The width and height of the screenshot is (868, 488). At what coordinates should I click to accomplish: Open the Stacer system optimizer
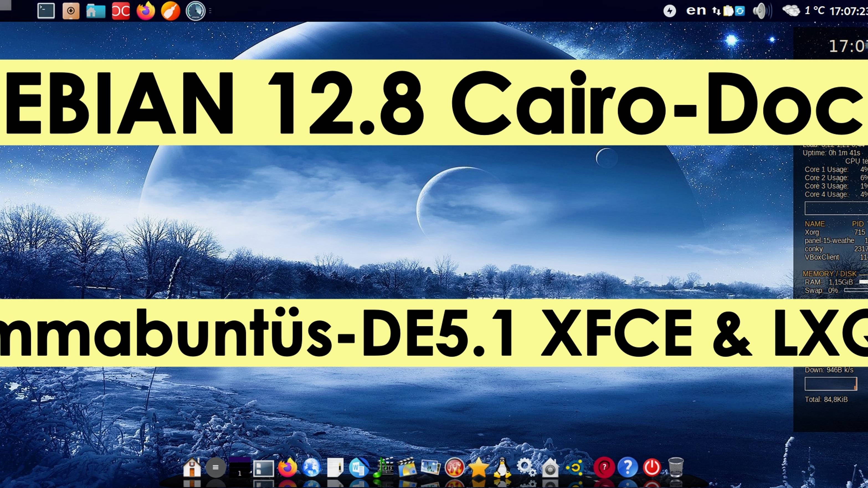coord(196,11)
